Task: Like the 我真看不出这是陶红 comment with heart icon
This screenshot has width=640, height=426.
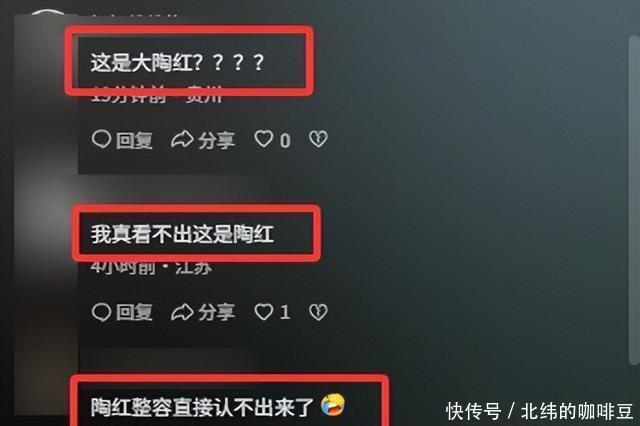Action: click(x=264, y=312)
